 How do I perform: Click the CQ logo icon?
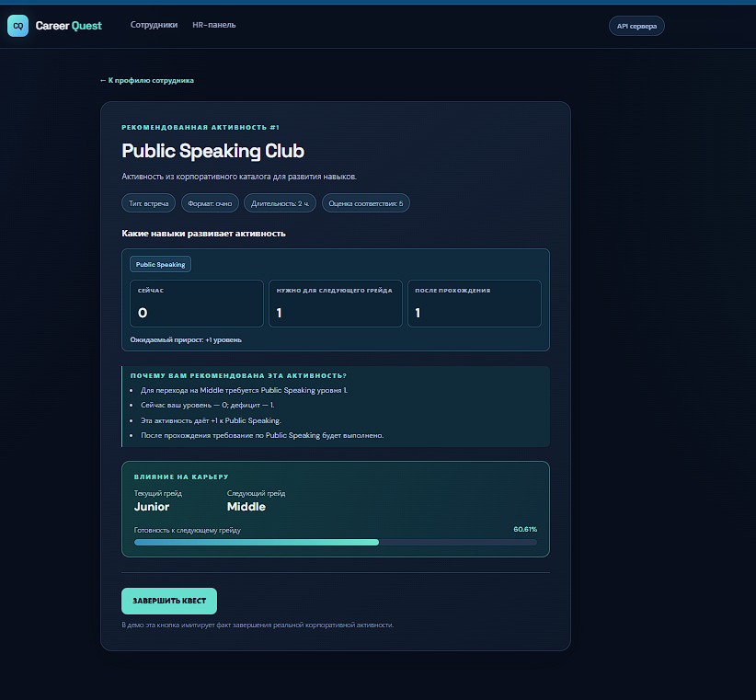[x=17, y=26]
